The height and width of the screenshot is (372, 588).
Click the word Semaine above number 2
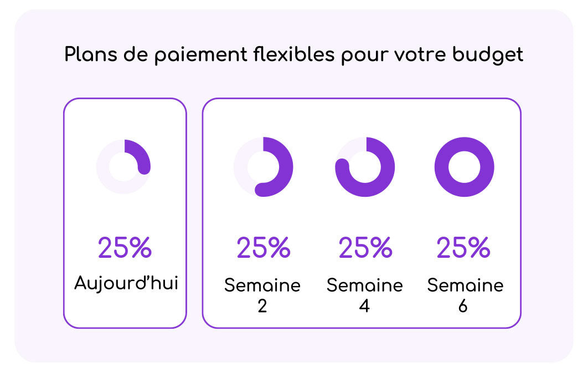coord(262,286)
